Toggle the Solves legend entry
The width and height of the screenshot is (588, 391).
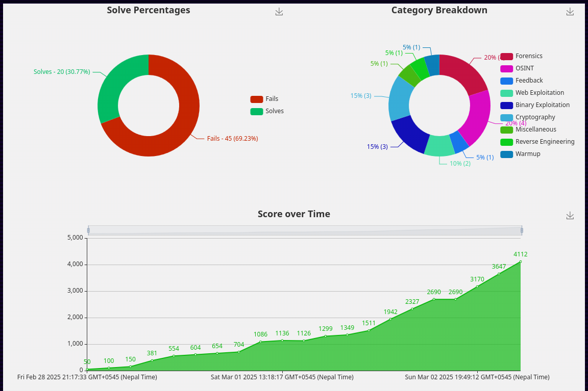coord(266,111)
